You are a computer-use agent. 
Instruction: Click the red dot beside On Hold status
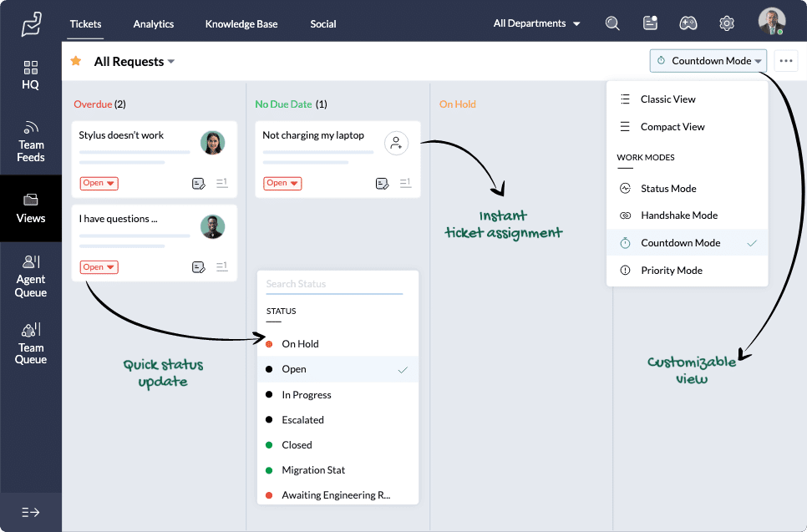271,343
